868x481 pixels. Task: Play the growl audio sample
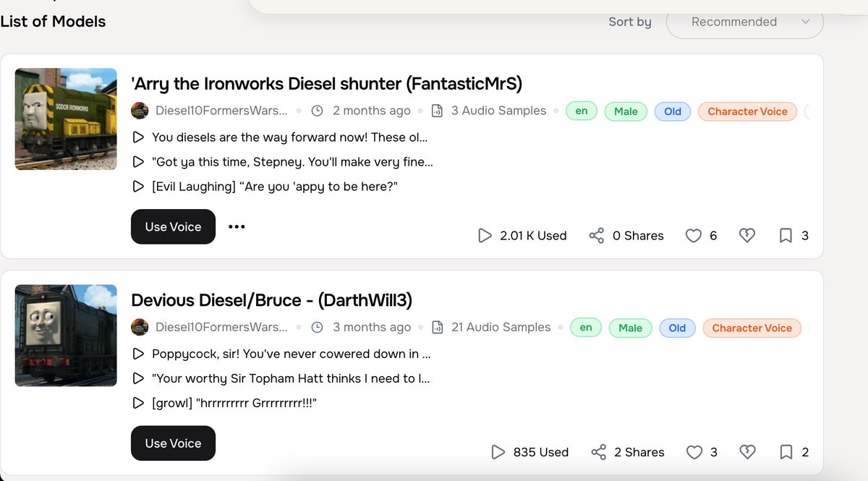138,403
